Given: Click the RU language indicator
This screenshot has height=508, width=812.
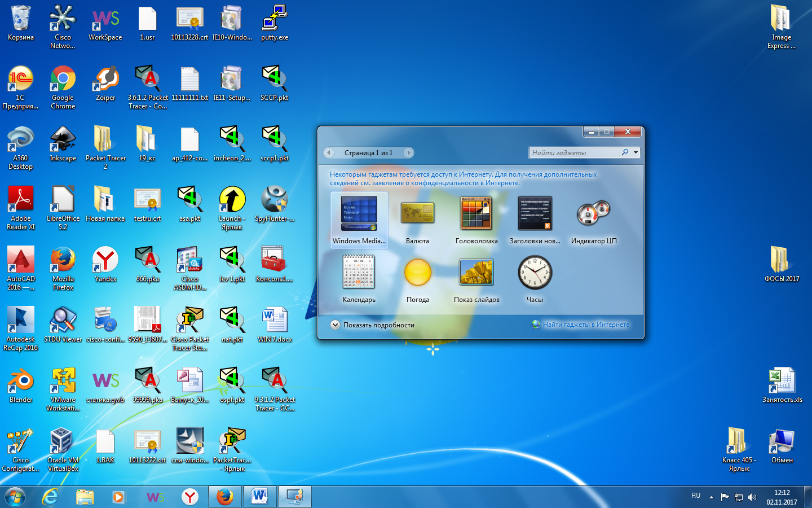Looking at the screenshot, I should (696, 496).
